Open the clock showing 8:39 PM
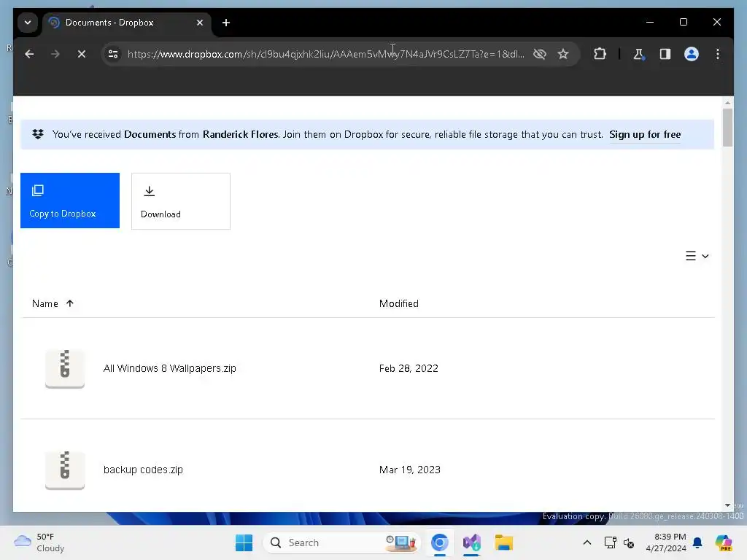Screen dimensions: 747x560 pos(666,542)
